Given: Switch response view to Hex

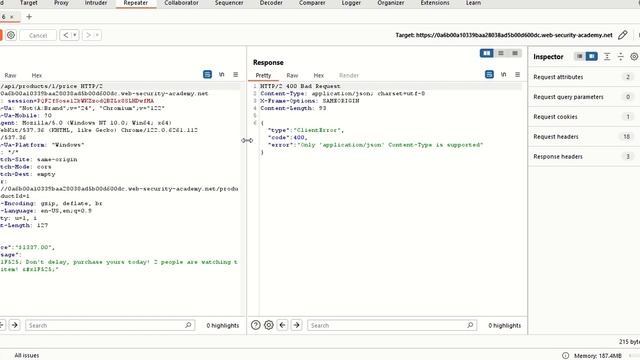Looking at the screenshot, I should tap(319, 76).
